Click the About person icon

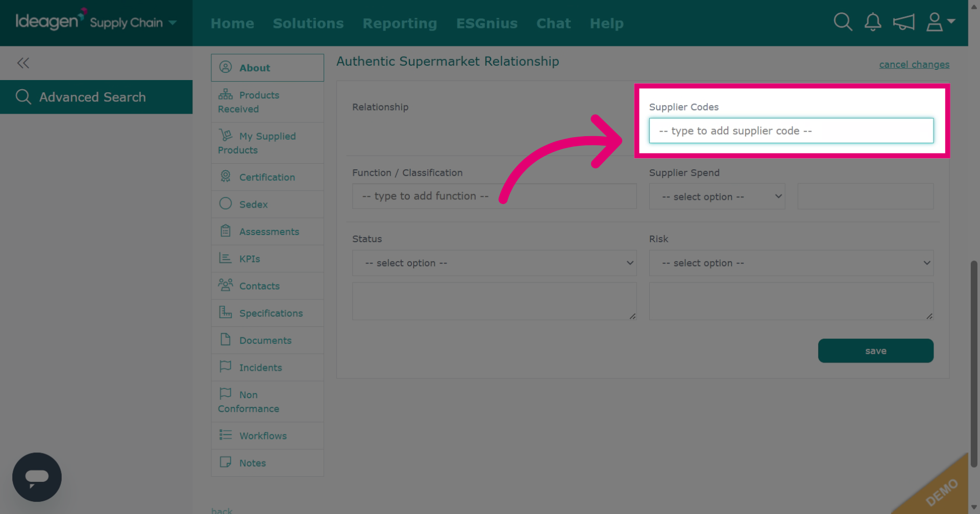point(226,67)
